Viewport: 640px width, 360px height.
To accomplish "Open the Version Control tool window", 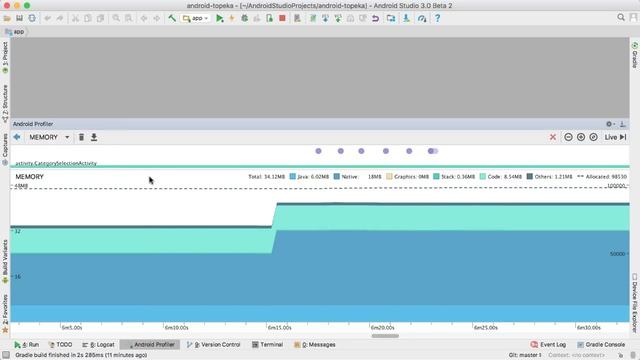I will point(213,344).
